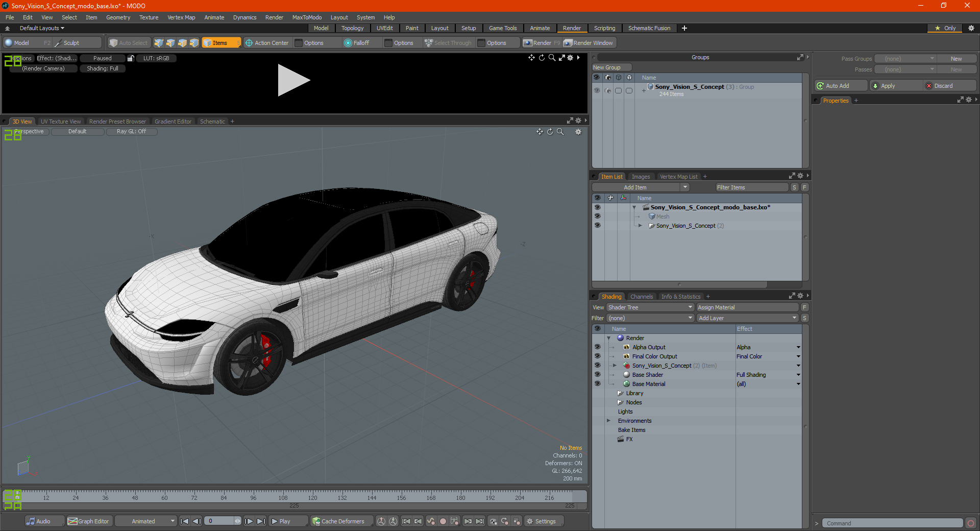The image size is (980, 531).
Task: Step forward one frame
Action: [249, 521]
